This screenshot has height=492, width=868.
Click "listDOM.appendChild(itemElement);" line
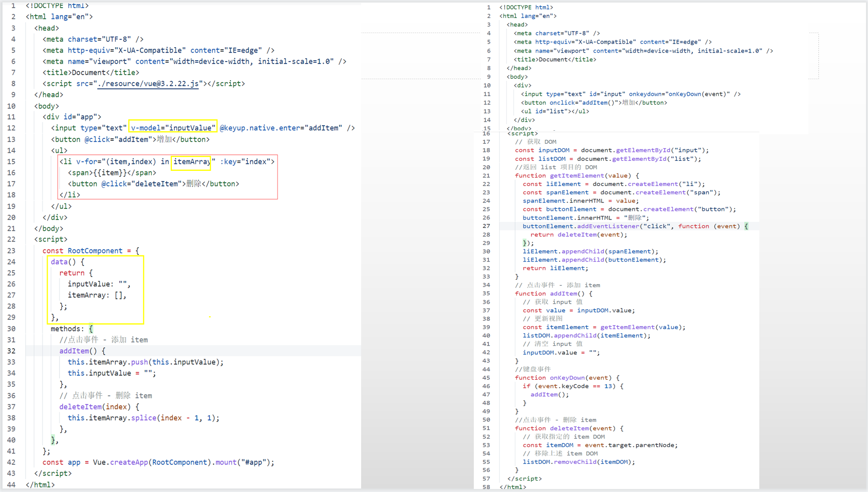[x=587, y=336]
